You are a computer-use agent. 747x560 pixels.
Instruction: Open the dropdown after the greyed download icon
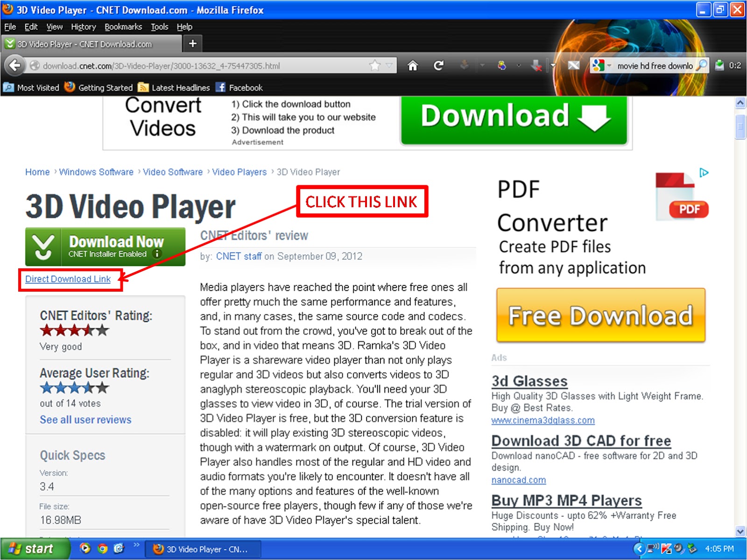click(482, 66)
